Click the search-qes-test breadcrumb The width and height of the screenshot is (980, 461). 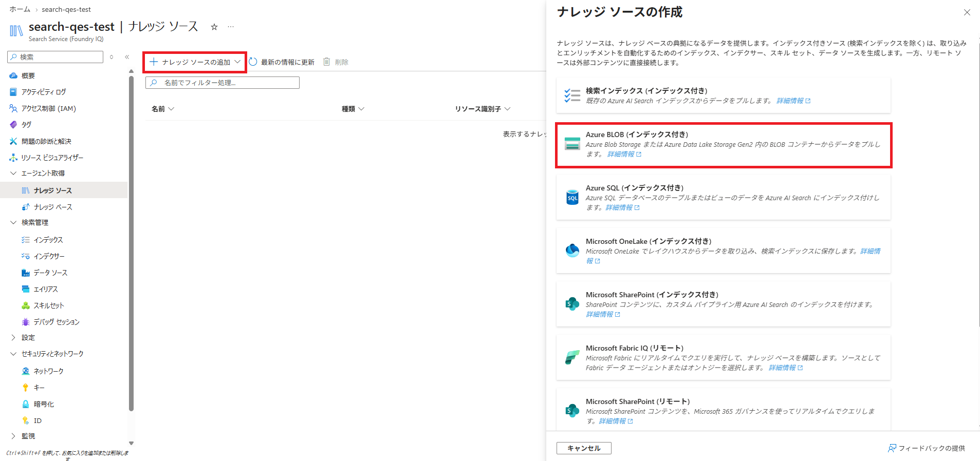[x=66, y=9]
